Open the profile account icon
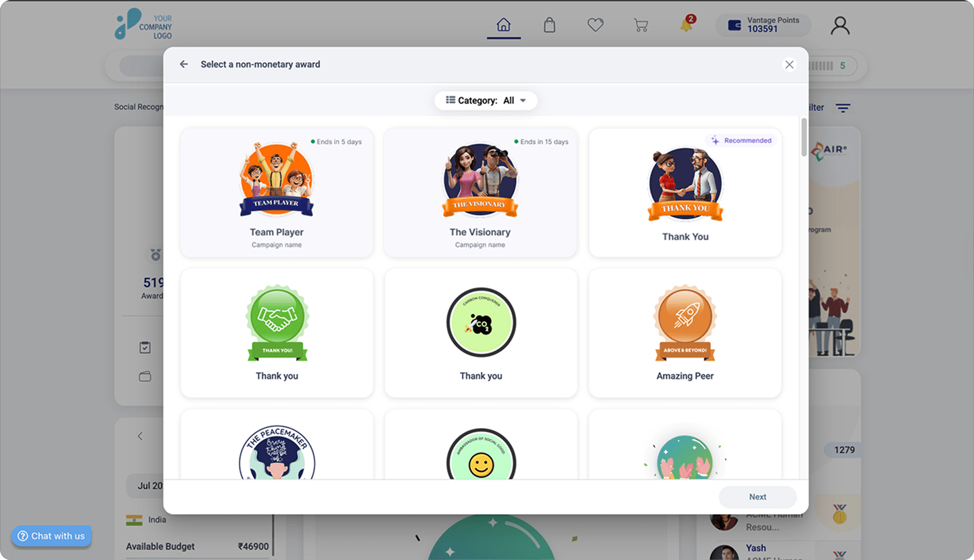This screenshot has width=974, height=560. (x=839, y=24)
